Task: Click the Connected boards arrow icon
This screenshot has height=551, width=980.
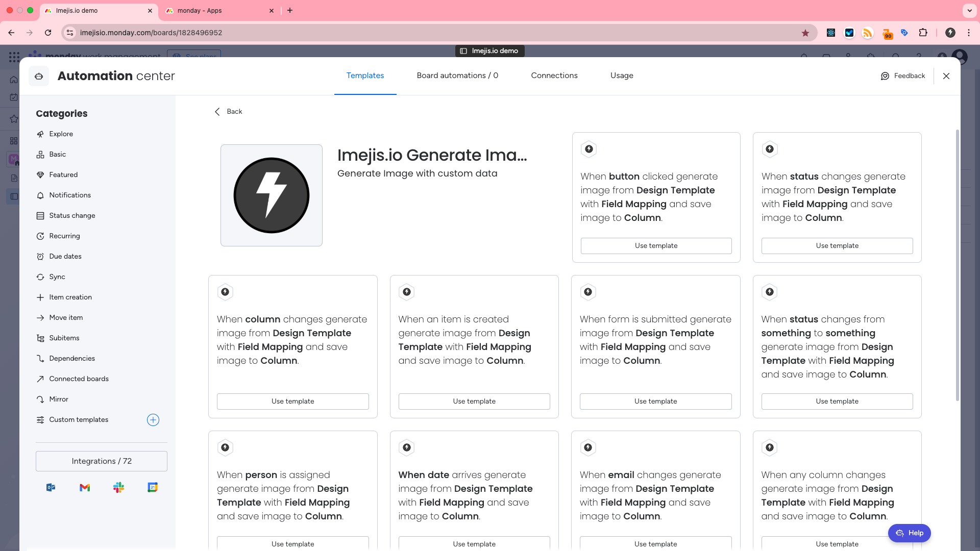Action: click(x=40, y=379)
